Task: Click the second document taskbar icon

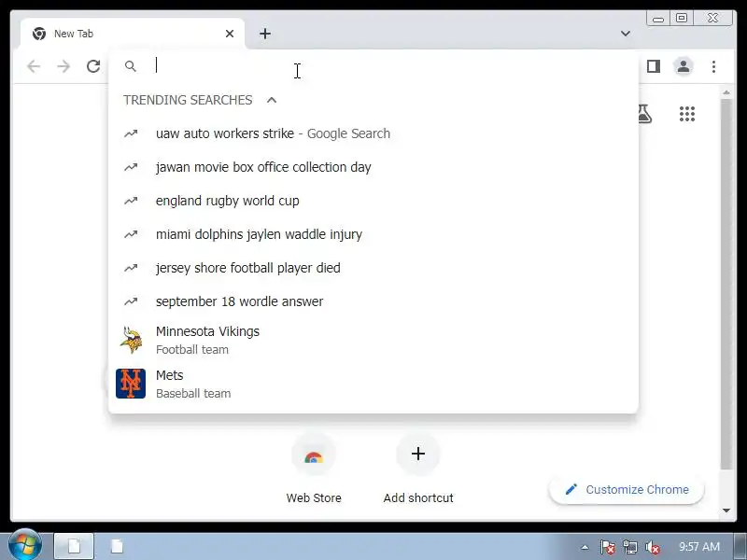Action: pos(118,546)
